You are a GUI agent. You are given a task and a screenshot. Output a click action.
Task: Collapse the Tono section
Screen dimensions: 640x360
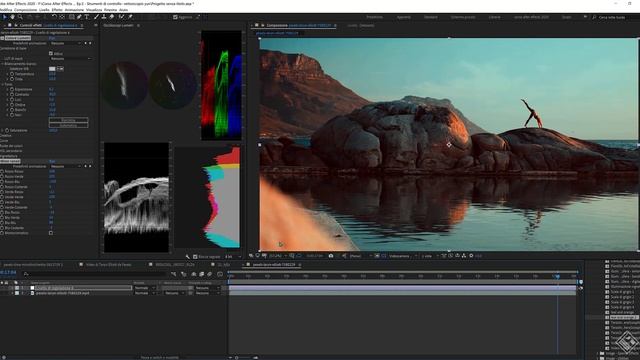(x=2, y=84)
